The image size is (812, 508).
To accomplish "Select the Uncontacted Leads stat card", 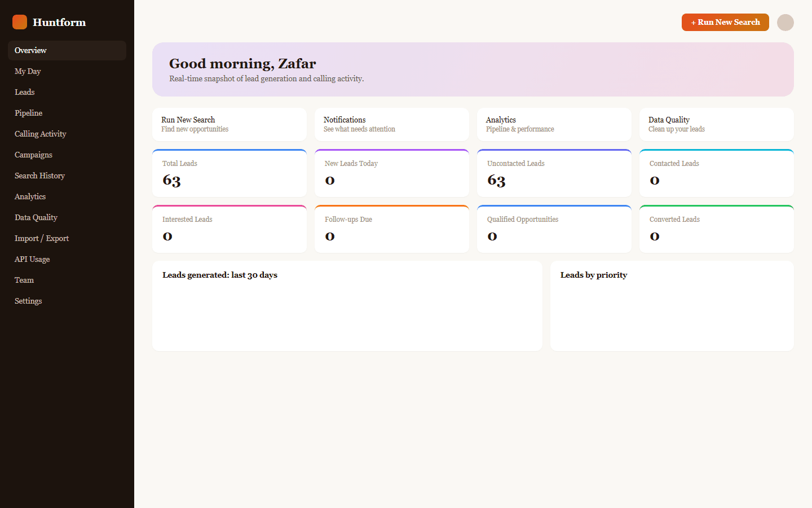I will (554, 173).
